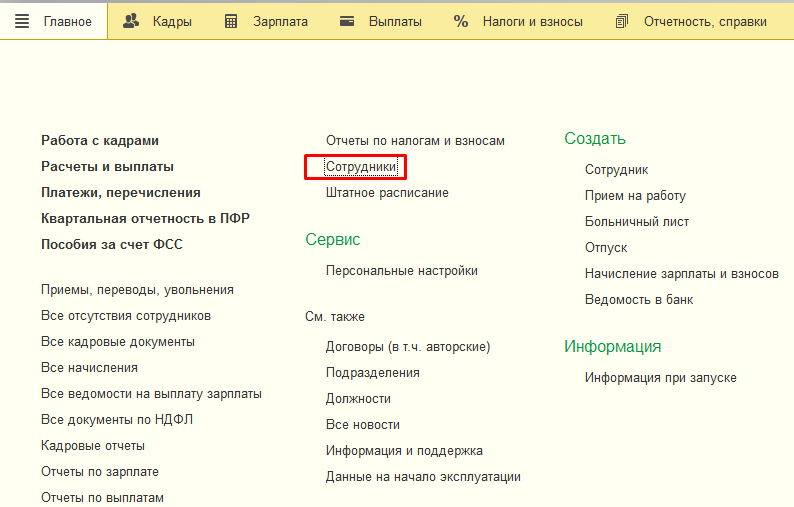Create a Ведомость в банк
The height and width of the screenshot is (507, 794).
(639, 300)
